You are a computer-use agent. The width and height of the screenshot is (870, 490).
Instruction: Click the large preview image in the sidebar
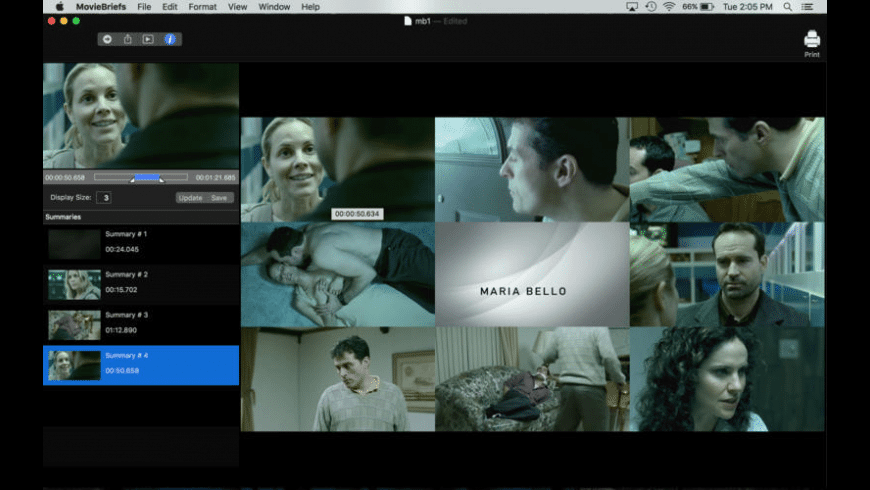click(x=141, y=116)
